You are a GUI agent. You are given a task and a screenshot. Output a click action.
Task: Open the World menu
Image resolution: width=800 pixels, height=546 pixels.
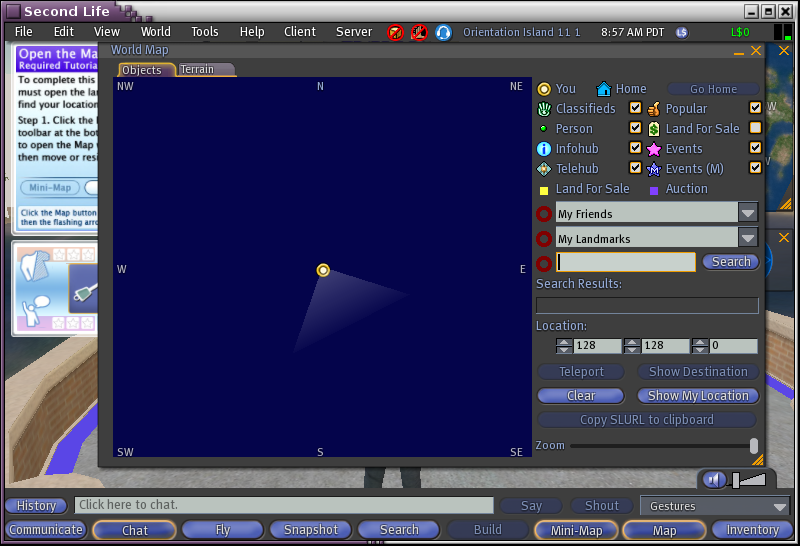[156, 32]
